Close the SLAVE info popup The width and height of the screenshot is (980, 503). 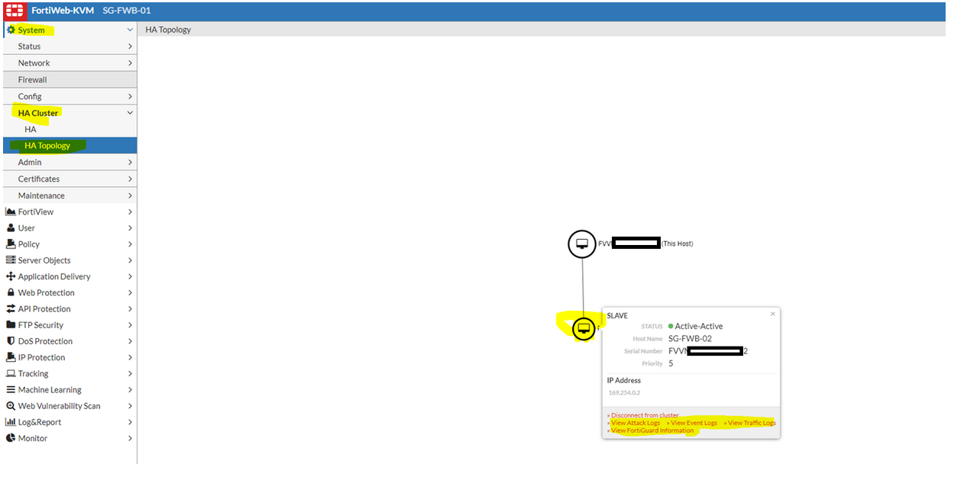click(x=772, y=314)
